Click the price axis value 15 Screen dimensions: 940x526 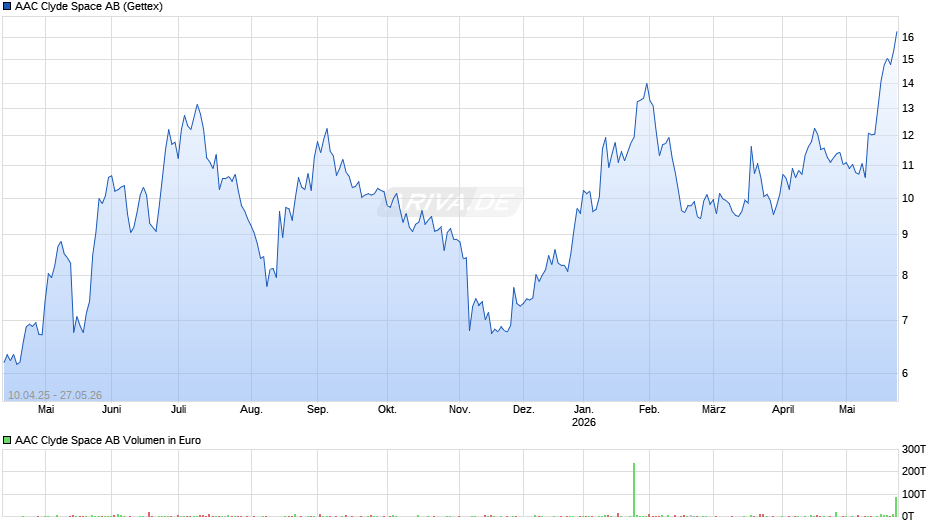point(908,59)
